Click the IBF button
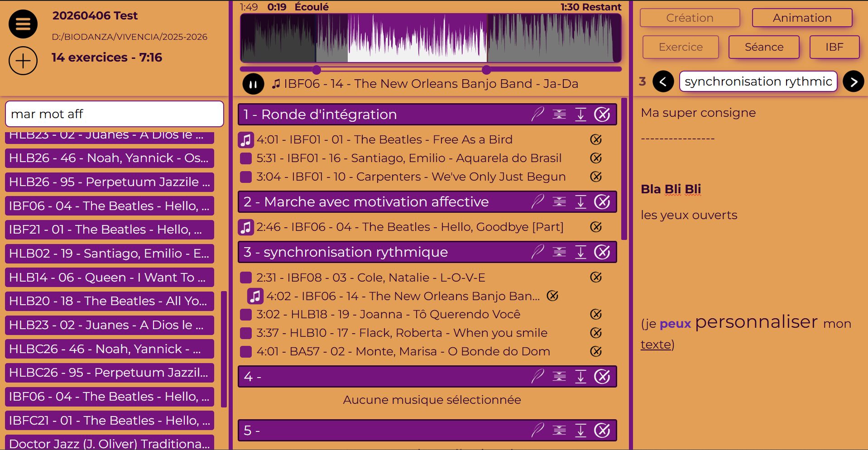The width and height of the screenshot is (868, 450). tap(834, 47)
